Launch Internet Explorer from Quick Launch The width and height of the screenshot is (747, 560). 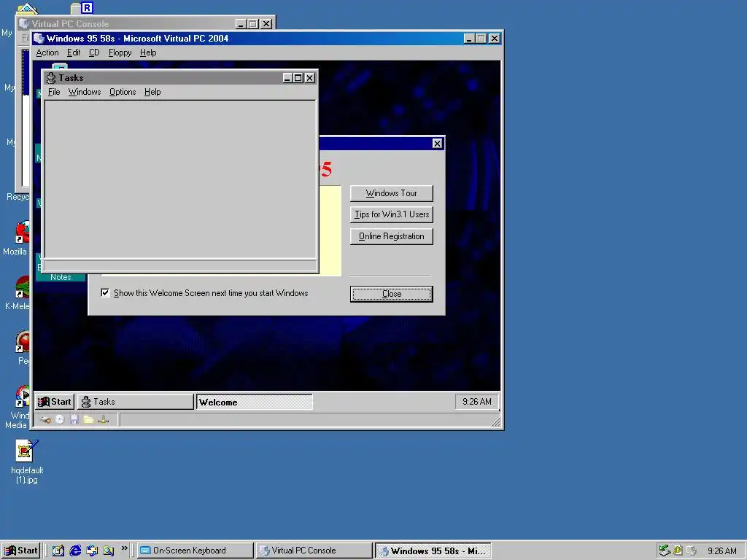coord(75,551)
